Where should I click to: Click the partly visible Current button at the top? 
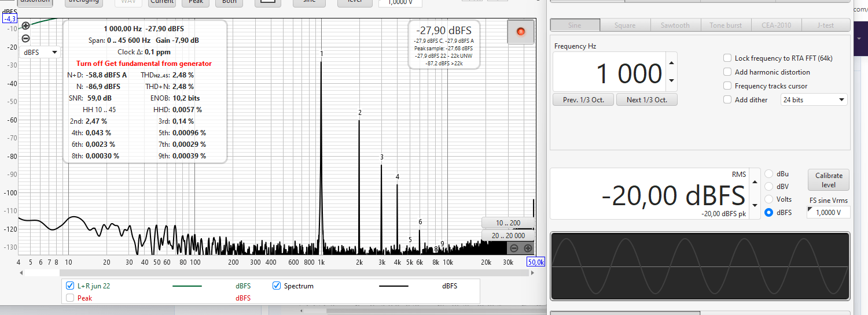click(x=162, y=2)
